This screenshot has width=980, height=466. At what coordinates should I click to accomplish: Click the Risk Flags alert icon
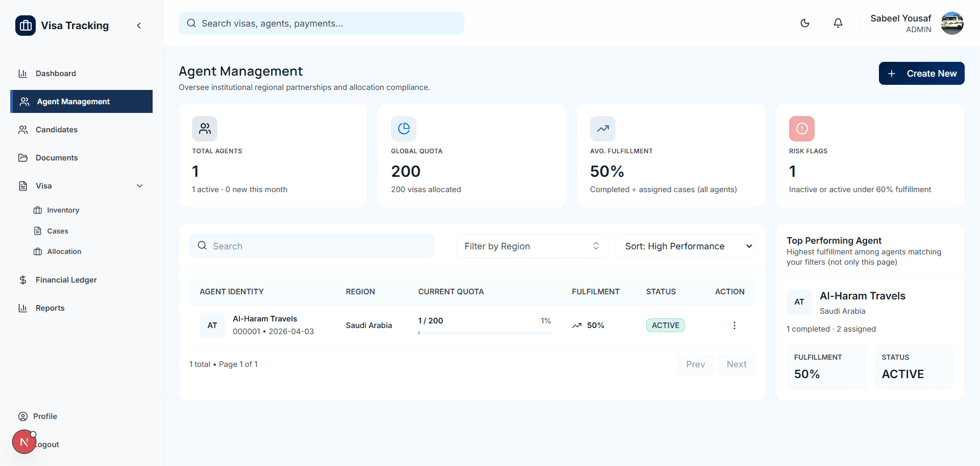(x=802, y=129)
